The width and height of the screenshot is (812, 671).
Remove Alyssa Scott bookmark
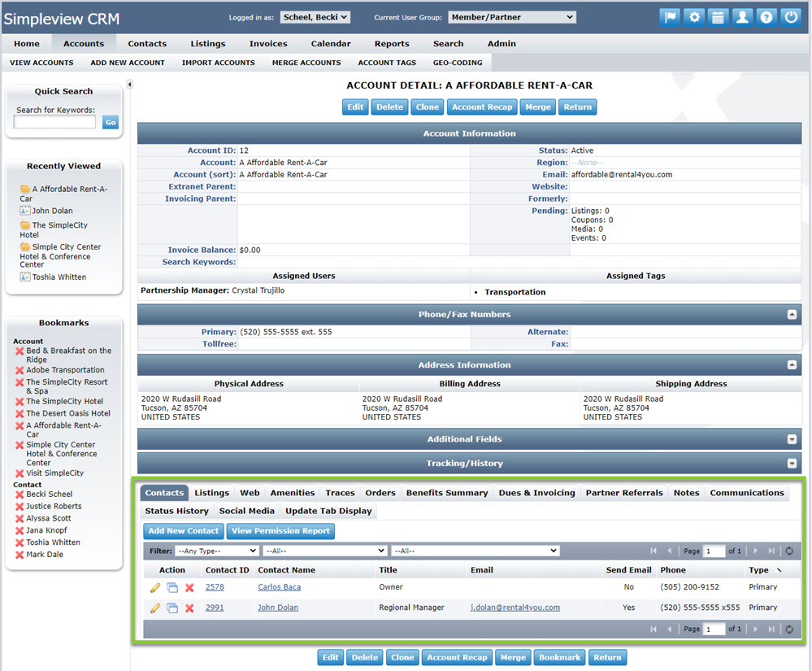tap(20, 519)
